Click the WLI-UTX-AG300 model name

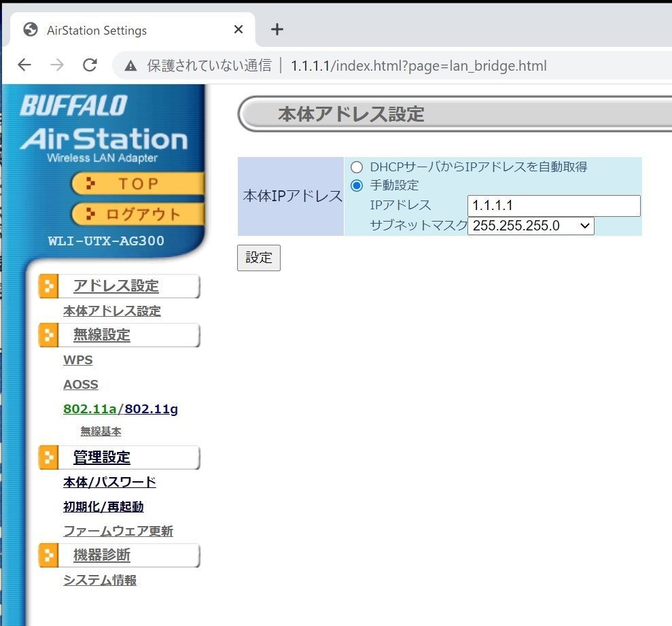[106, 241]
